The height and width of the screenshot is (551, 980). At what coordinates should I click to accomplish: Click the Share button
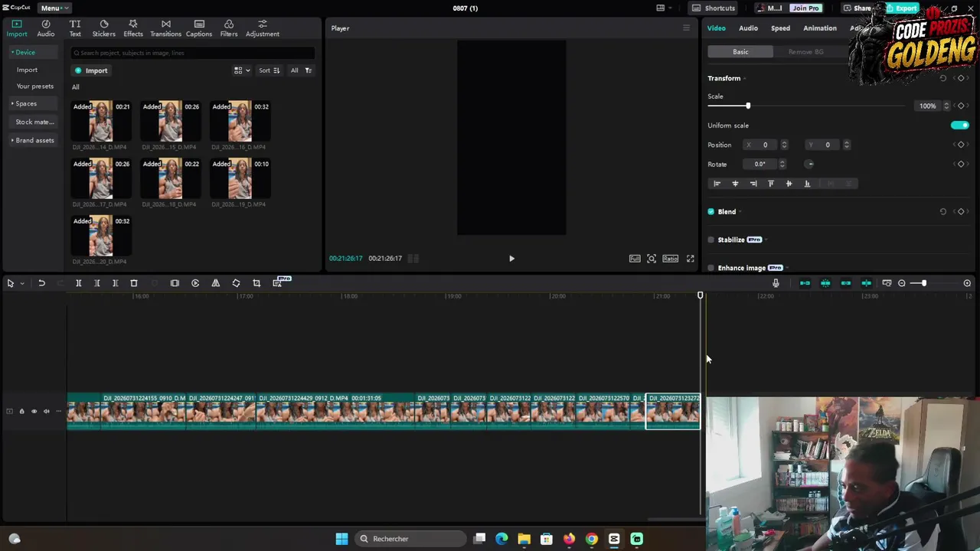tap(857, 8)
